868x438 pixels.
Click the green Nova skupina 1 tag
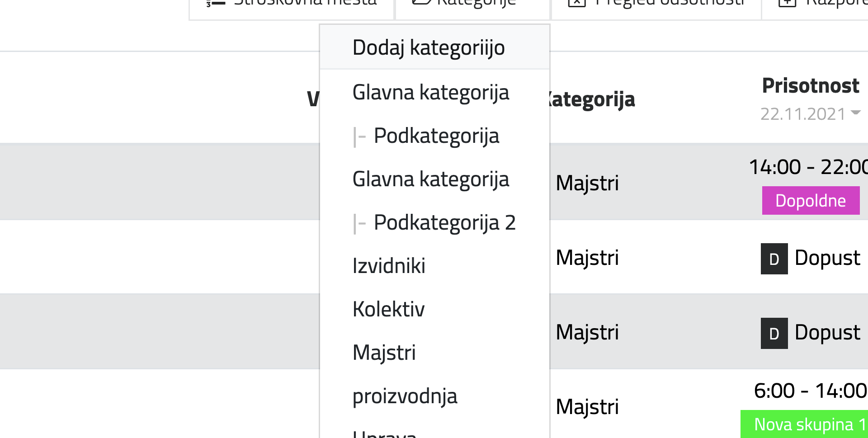point(804,424)
